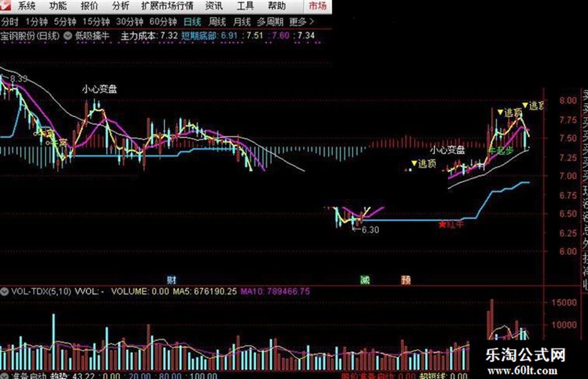Open the 系统 menu
588x379 pixels.
tap(27, 6)
